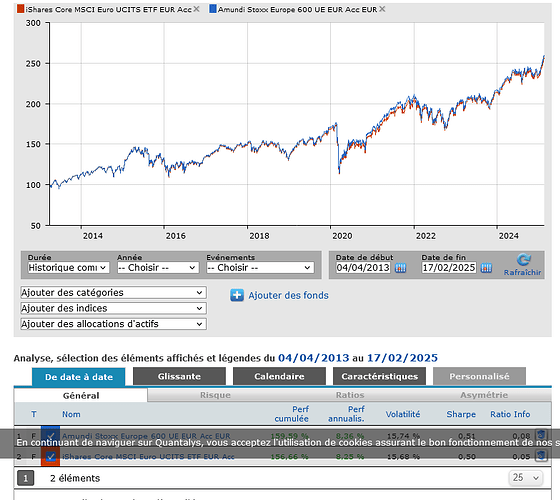The width and height of the screenshot is (560, 500).
Task: Sort table by Perf cumulée column
Action: coord(291,414)
